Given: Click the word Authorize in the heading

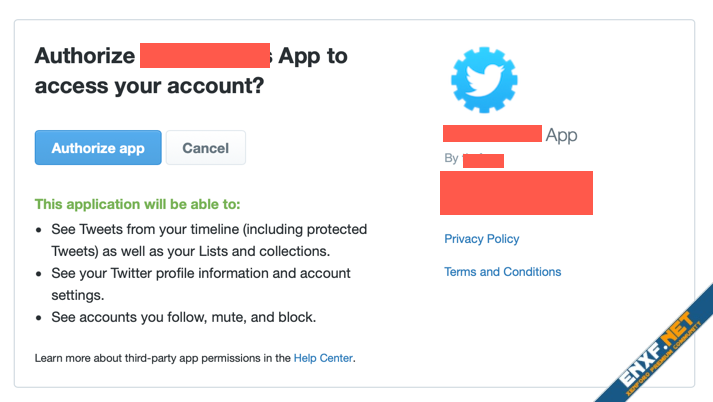Looking at the screenshot, I should tap(82, 56).
